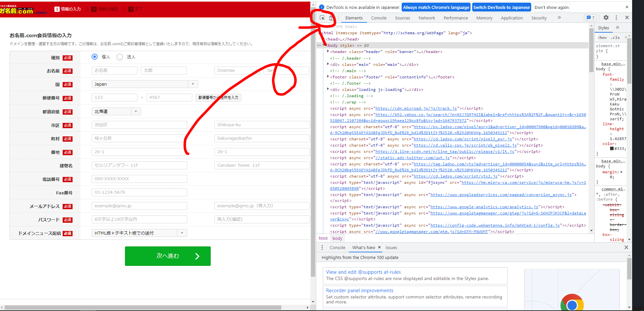Viewport: 644px width, 311px height.
Task: Click the info icon in DevTools notification
Action: coord(322,7)
